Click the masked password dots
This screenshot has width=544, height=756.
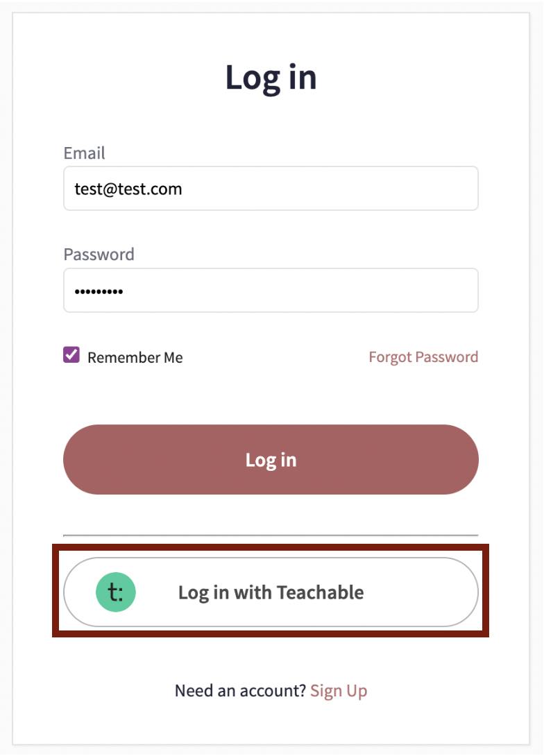[x=99, y=292]
